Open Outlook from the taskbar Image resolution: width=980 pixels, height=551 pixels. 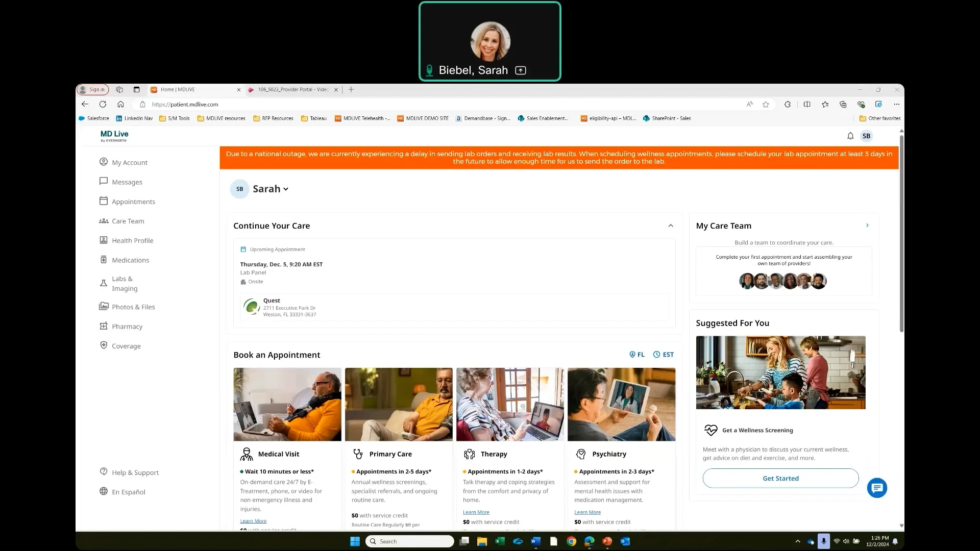[625, 541]
